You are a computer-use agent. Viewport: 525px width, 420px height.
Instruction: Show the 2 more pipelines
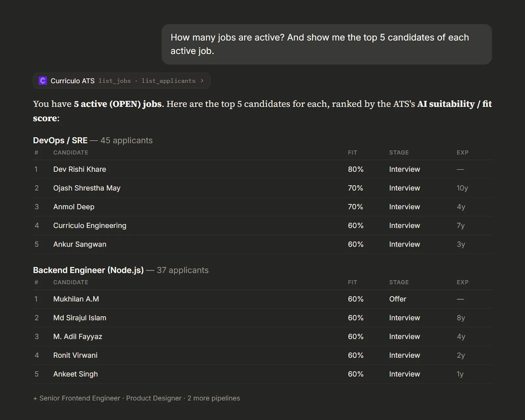coord(214,398)
